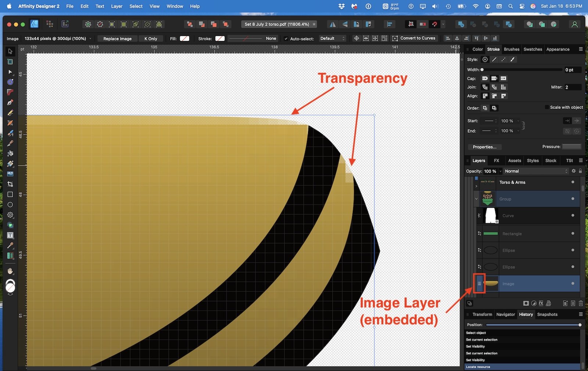Click Flip Vertical in toolbar
Viewport: 588px width, 371px height.
(x=345, y=24)
